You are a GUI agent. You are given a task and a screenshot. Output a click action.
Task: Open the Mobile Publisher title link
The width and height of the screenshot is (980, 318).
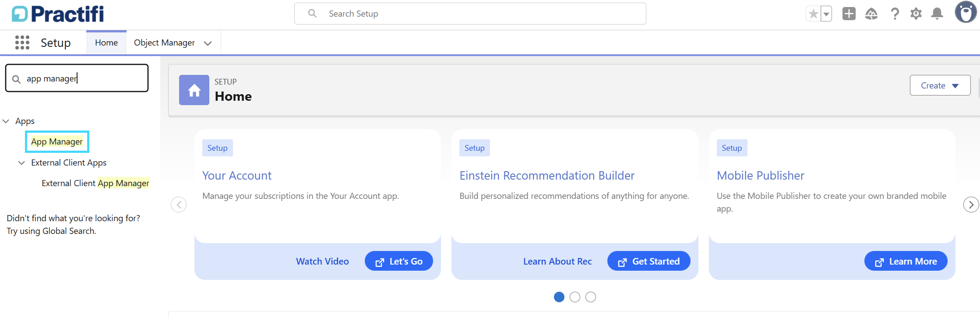[x=761, y=176]
